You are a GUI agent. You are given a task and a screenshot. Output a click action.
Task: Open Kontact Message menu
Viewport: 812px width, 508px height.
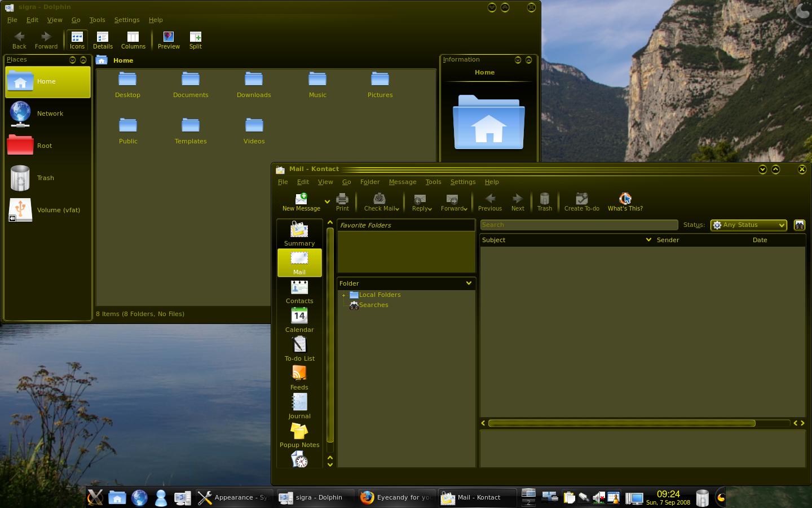pos(403,182)
